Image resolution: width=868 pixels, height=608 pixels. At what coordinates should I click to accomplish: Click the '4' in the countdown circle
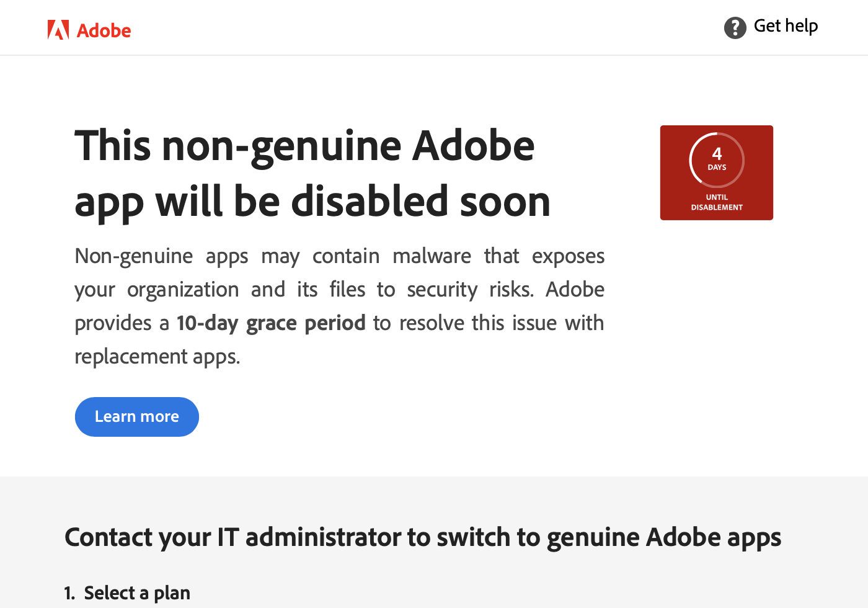(x=717, y=154)
